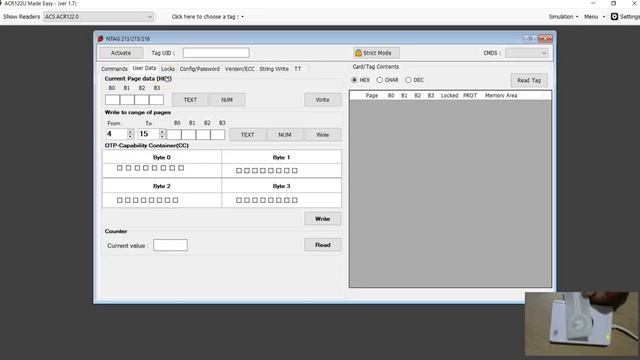Screen dimensions: 640x360
Task: Tick last checkbox of Byte 1
Action: [x=295, y=171]
